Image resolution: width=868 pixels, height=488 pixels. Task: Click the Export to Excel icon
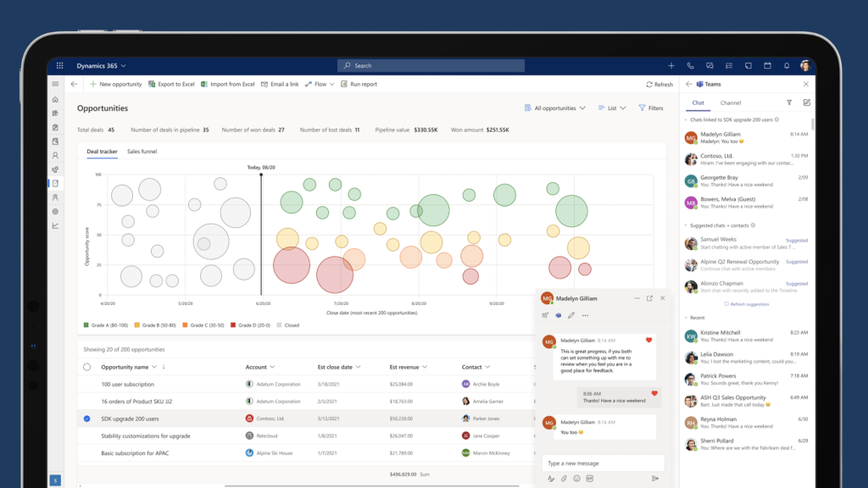coord(152,85)
